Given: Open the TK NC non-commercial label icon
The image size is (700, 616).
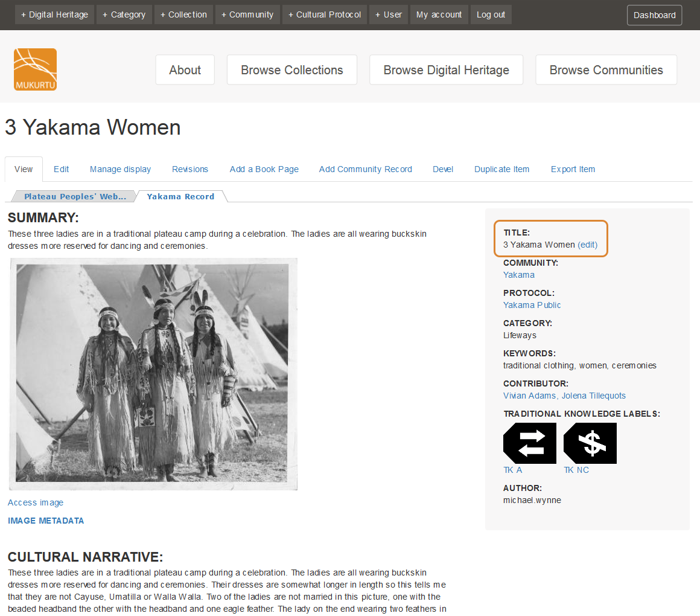Looking at the screenshot, I should point(590,443).
